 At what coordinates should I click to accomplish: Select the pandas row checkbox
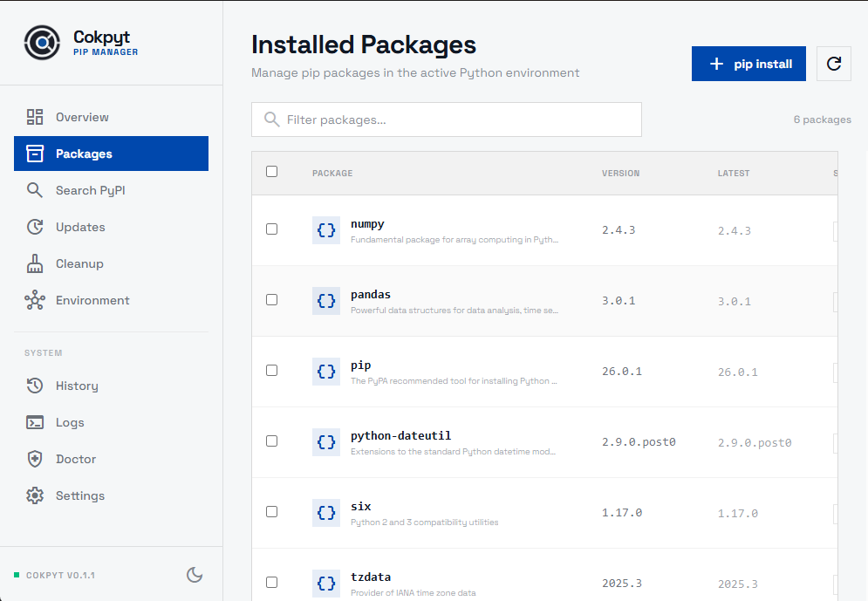pyautogui.click(x=271, y=299)
